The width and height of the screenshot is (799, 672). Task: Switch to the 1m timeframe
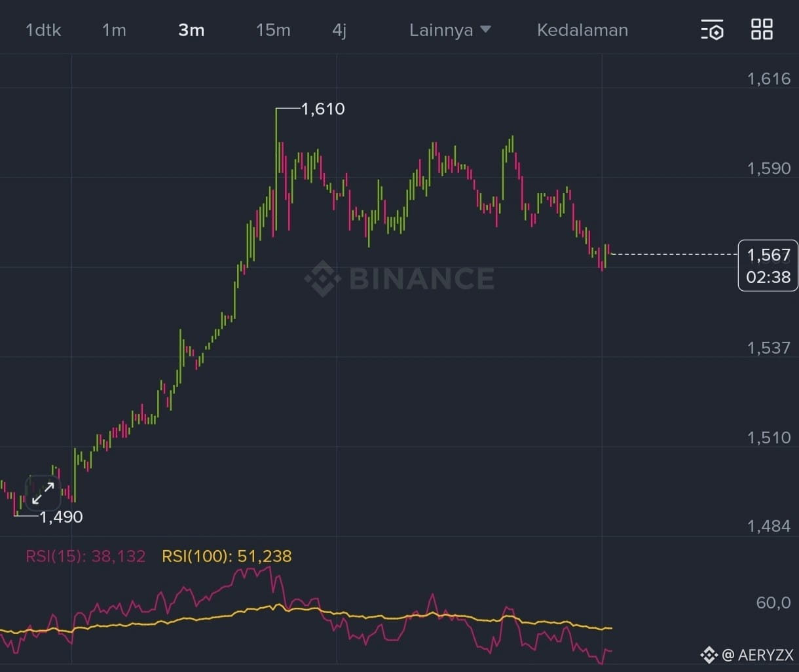114,30
